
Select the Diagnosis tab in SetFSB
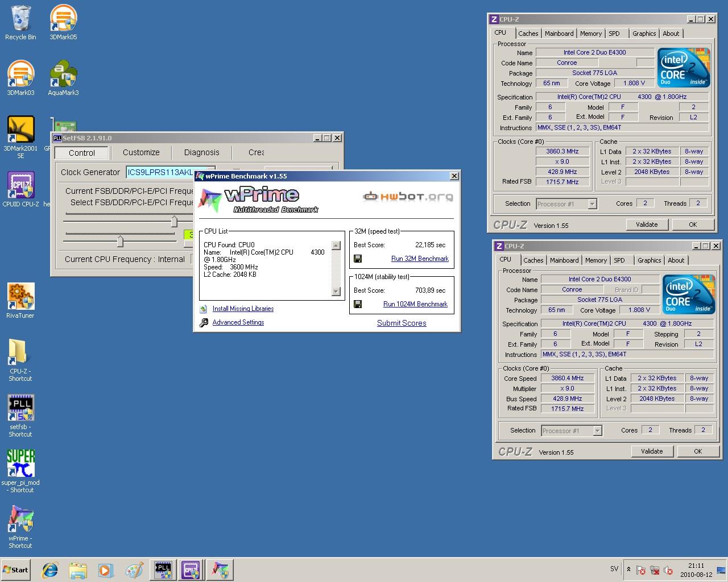(x=201, y=152)
